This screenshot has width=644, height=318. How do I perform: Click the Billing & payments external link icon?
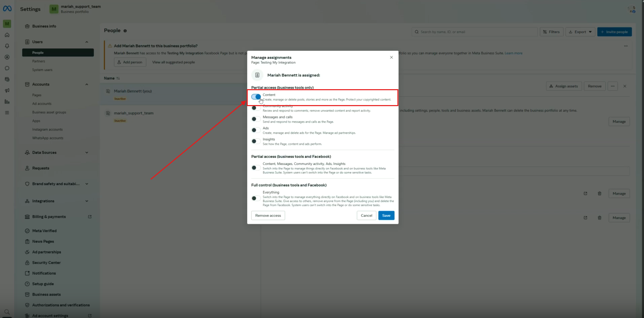(90, 217)
